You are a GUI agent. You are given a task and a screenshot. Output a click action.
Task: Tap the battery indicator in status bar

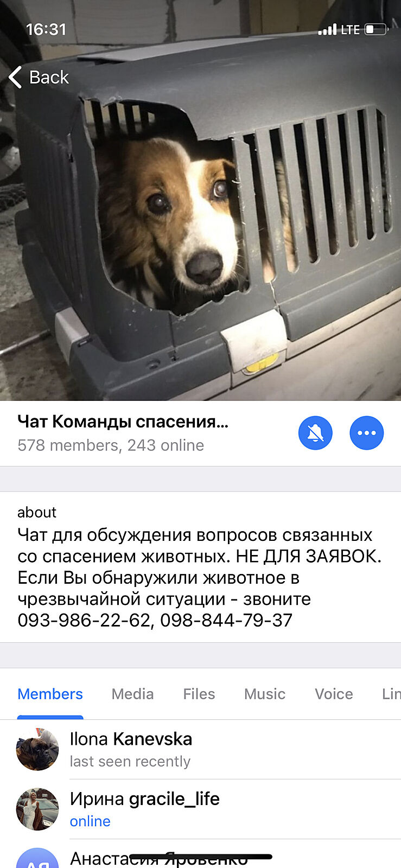[376, 29]
